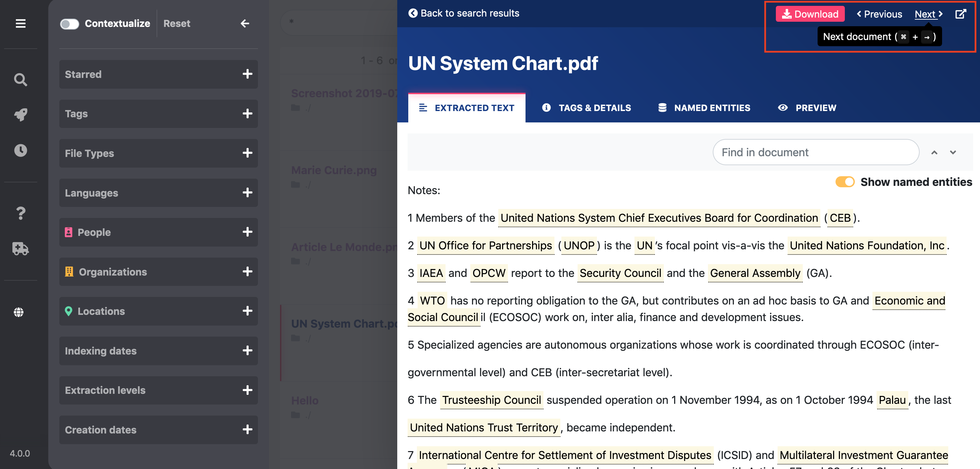Click the back to search results arrow icon

(x=413, y=13)
